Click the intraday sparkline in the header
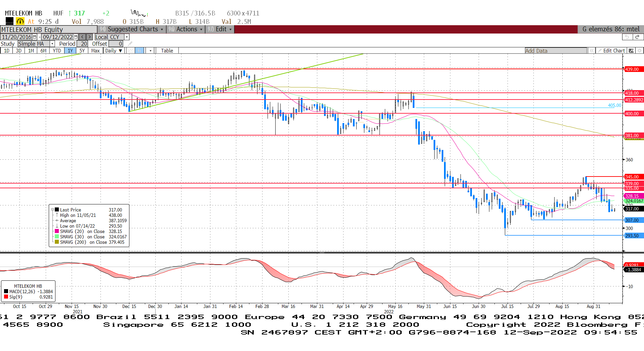The width and height of the screenshot is (644, 351). (139, 13)
